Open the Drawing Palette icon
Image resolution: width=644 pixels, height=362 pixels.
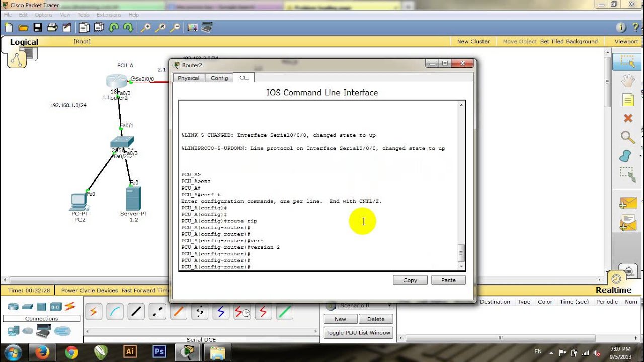coord(192,28)
